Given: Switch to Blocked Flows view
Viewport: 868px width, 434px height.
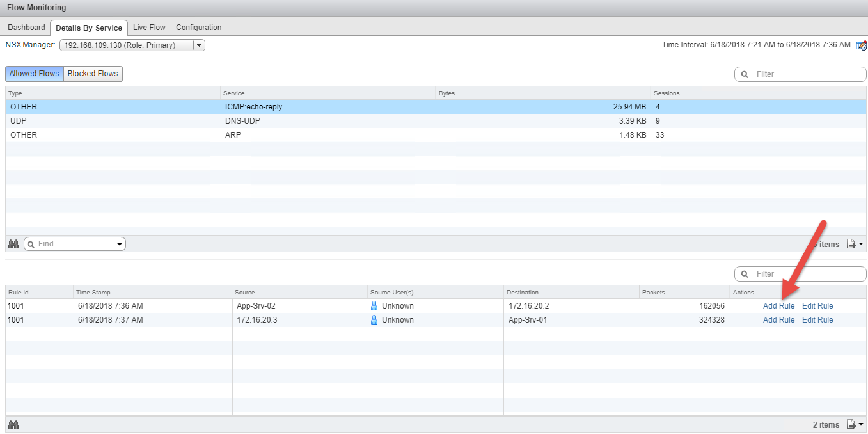Looking at the screenshot, I should click(93, 74).
